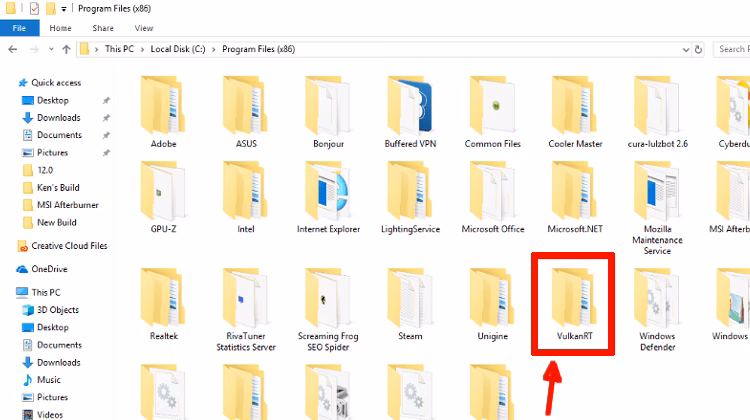Click Local Disk (C:) in breadcrumb path

[178, 49]
